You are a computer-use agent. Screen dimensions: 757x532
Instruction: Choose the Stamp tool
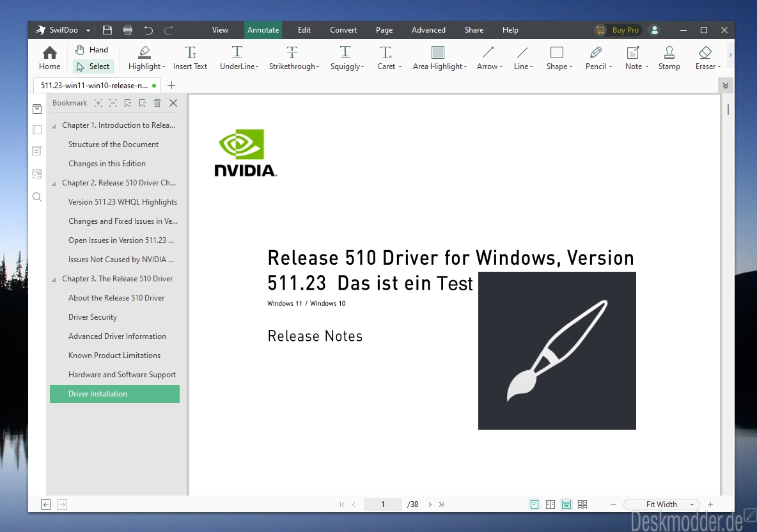coord(669,58)
